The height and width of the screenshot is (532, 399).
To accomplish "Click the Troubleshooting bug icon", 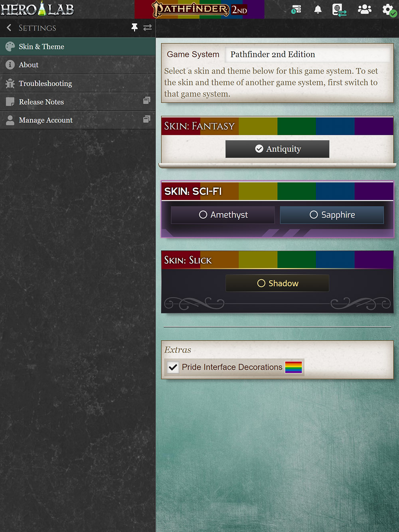I will [x=10, y=83].
